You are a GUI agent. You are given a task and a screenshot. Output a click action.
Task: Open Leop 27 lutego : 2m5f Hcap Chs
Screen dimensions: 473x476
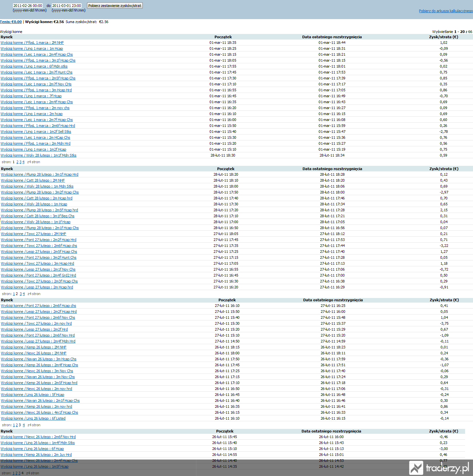39,252
